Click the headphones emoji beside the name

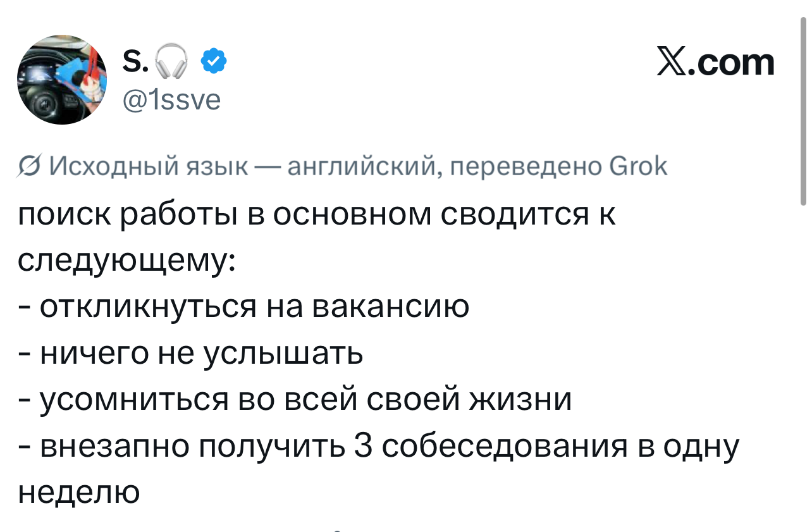[x=169, y=64]
